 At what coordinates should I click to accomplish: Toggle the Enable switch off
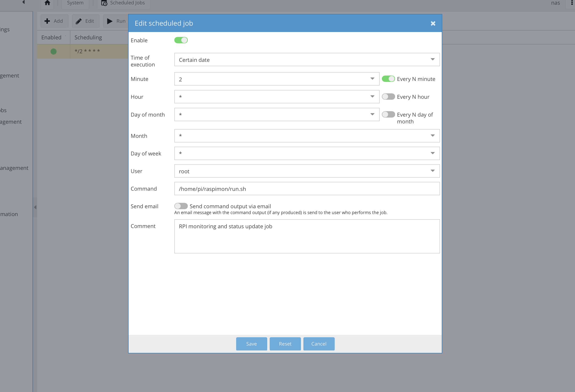tap(181, 40)
